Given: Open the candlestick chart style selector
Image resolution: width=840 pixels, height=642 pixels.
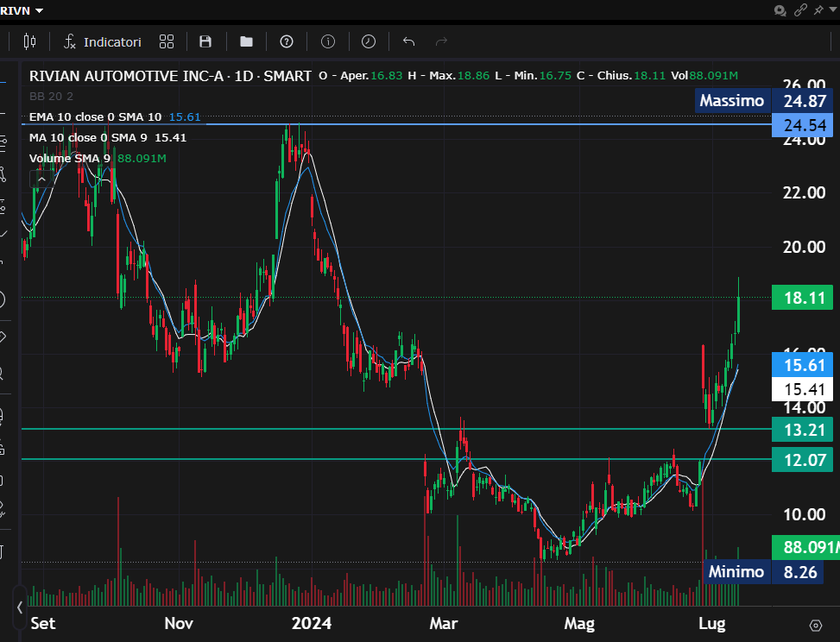Looking at the screenshot, I should [30, 41].
